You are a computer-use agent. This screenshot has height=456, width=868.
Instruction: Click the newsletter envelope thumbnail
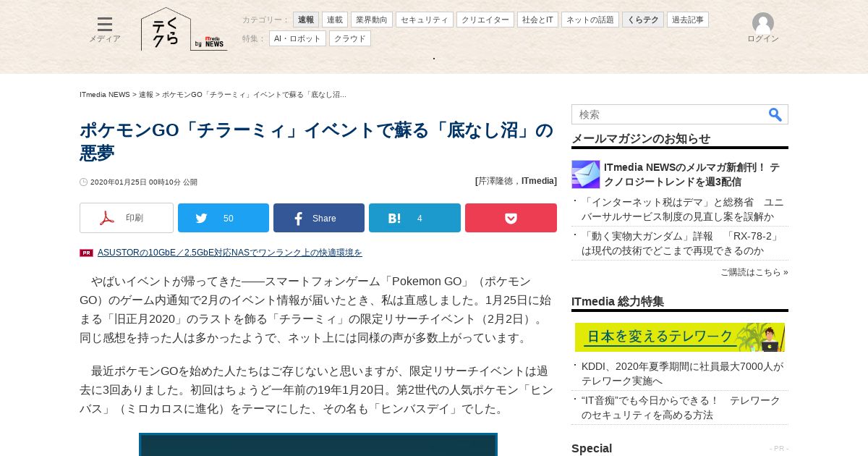586,174
